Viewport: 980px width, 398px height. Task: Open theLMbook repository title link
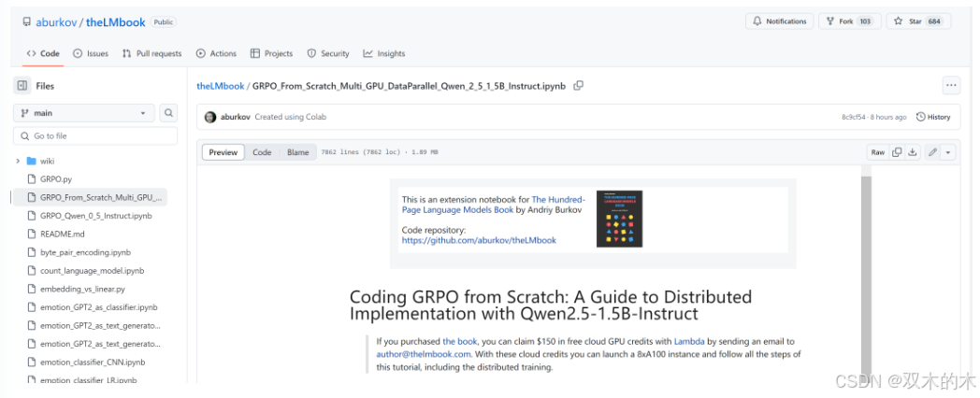pos(116,22)
